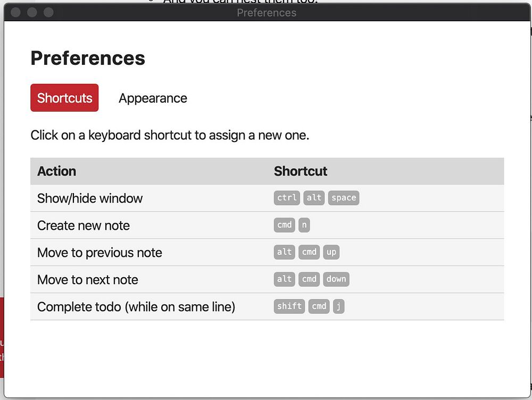Viewport: 532px width, 400px height.
Task: Click the 'cmd' badge for Create new note
Action: [285, 225]
